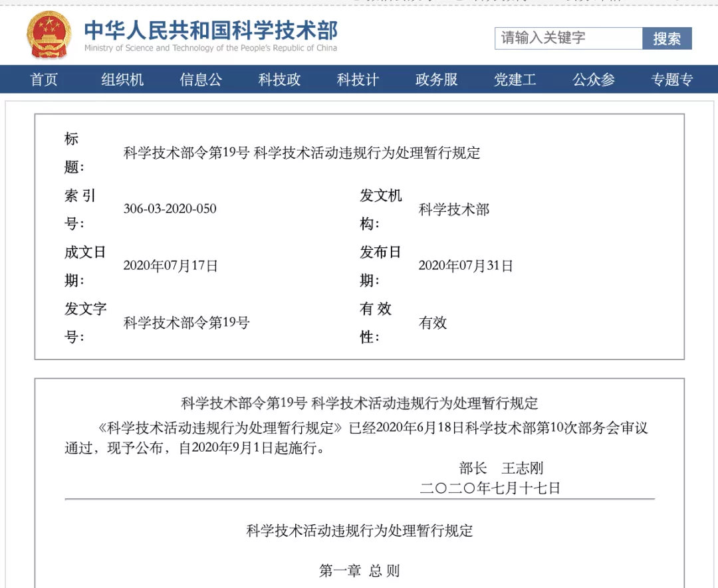Open the 信息公 navigation menu item
718x588 pixels.
[200, 80]
